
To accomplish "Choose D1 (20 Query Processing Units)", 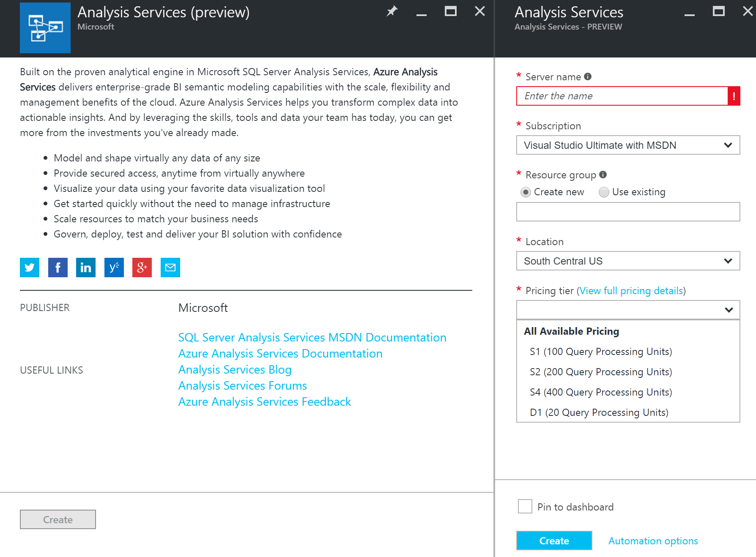I will 599,412.
